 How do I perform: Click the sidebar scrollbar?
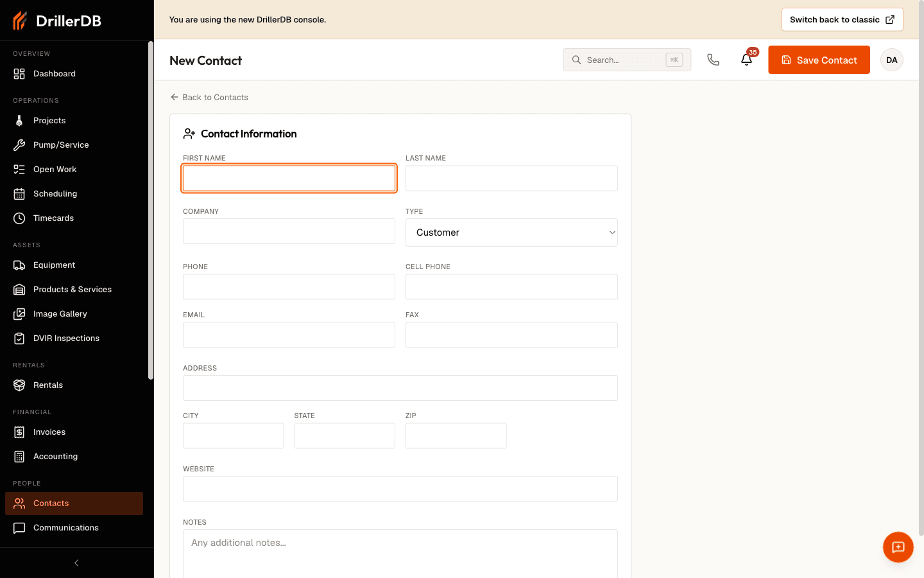pyautogui.click(x=151, y=211)
